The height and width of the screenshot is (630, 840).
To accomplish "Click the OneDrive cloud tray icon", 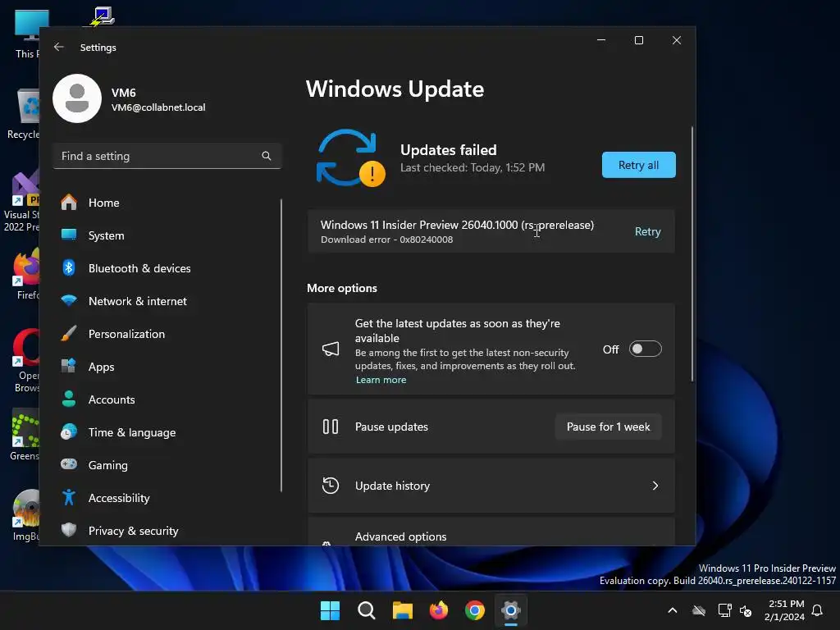I will (x=699, y=610).
